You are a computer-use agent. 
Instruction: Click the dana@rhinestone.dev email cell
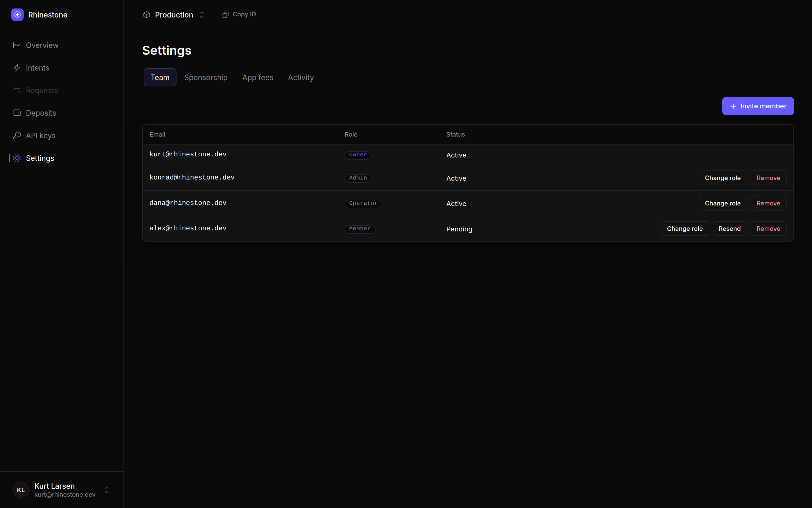click(188, 203)
